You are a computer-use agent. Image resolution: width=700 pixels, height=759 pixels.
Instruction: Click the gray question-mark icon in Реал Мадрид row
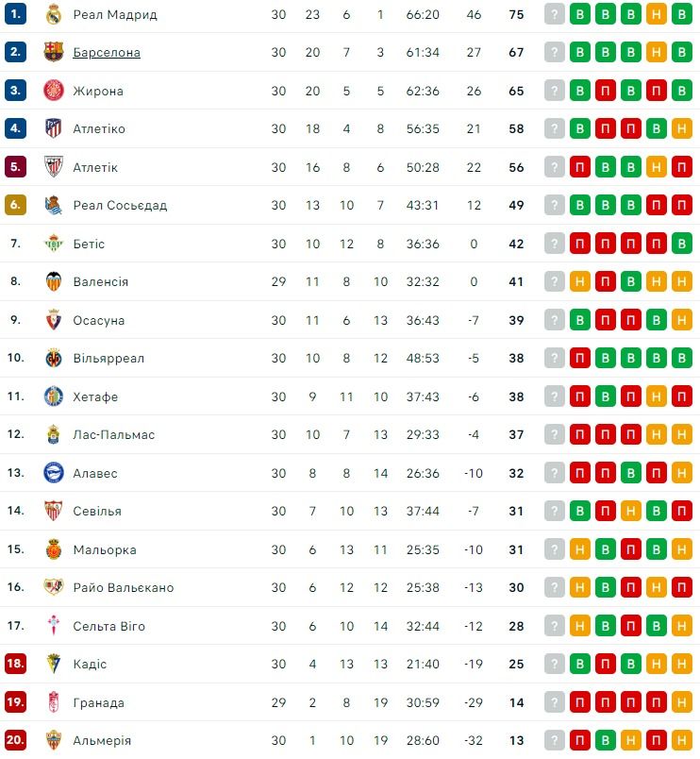coord(554,16)
